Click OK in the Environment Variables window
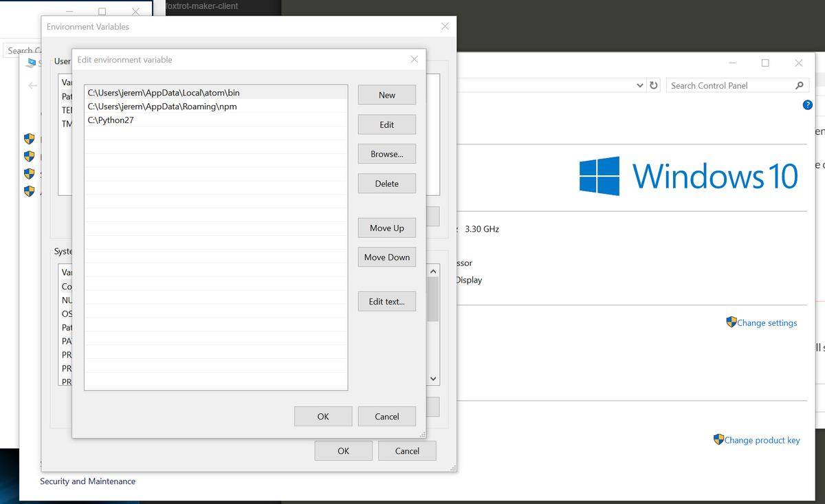This screenshot has height=504, width=825. tap(343, 450)
